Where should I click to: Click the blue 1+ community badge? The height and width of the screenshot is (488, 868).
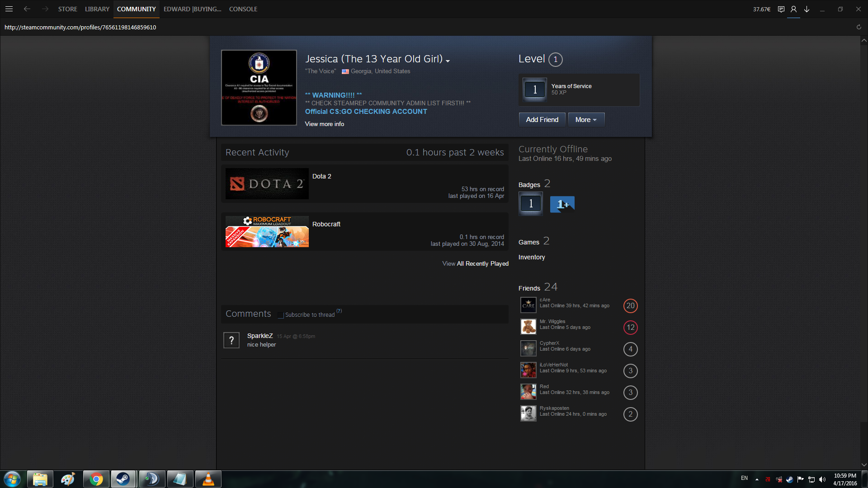pos(562,204)
